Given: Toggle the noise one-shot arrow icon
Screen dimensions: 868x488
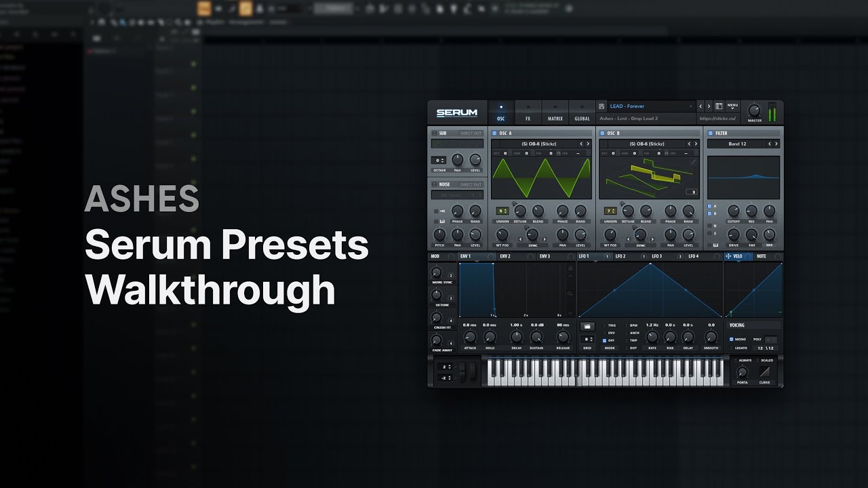Looking at the screenshot, I should coord(442,211).
